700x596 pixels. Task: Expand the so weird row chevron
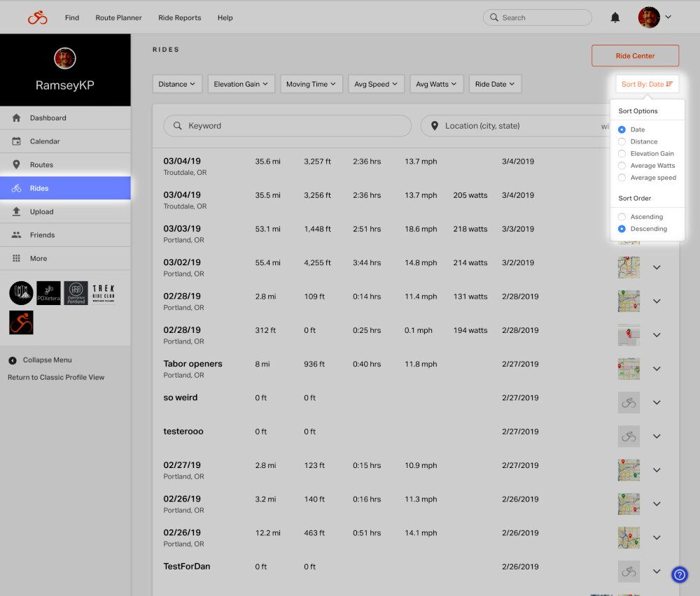coord(657,403)
